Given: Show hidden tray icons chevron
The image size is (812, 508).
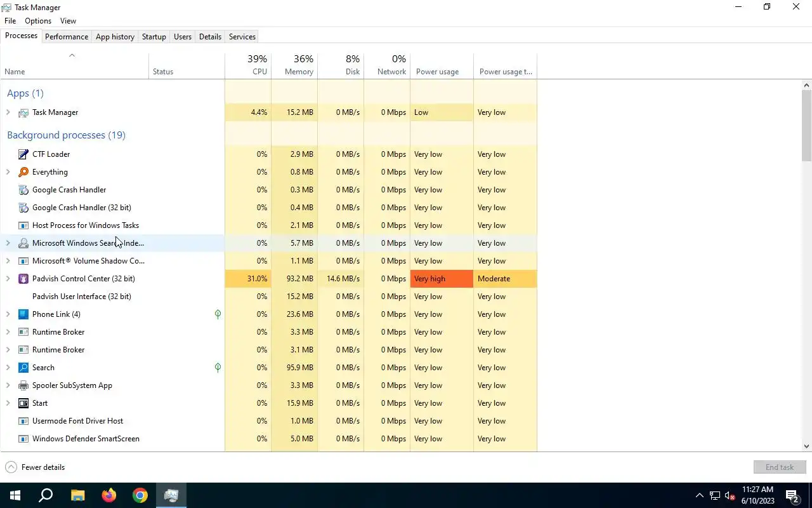Looking at the screenshot, I should coord(699,495).
